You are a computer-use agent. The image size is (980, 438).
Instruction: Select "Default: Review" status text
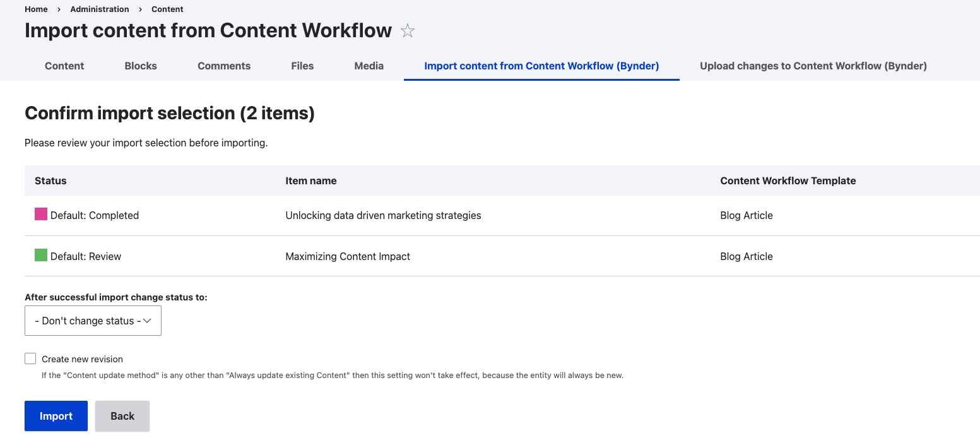tap(86, 256)
